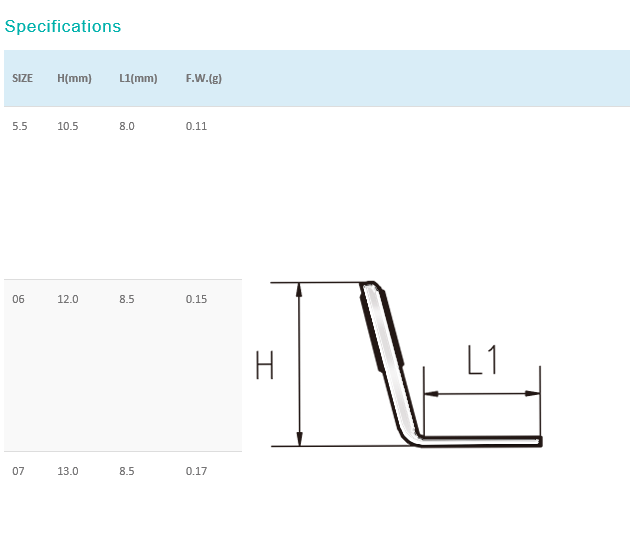The image size is (638, 552).
Task: Click the 0.17 weight value
Action: [196, 471]
